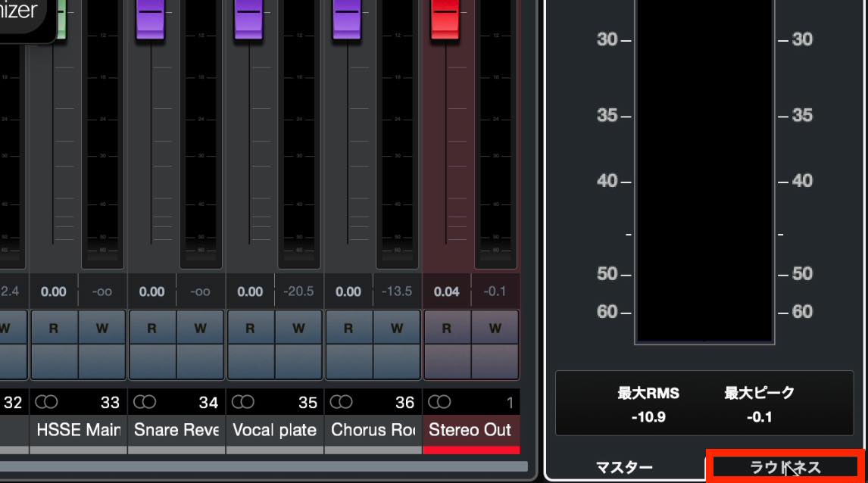Click the purple Chorus Room fader handle
868x483 pixels.
pyautogui.click(x=347, y=20)
